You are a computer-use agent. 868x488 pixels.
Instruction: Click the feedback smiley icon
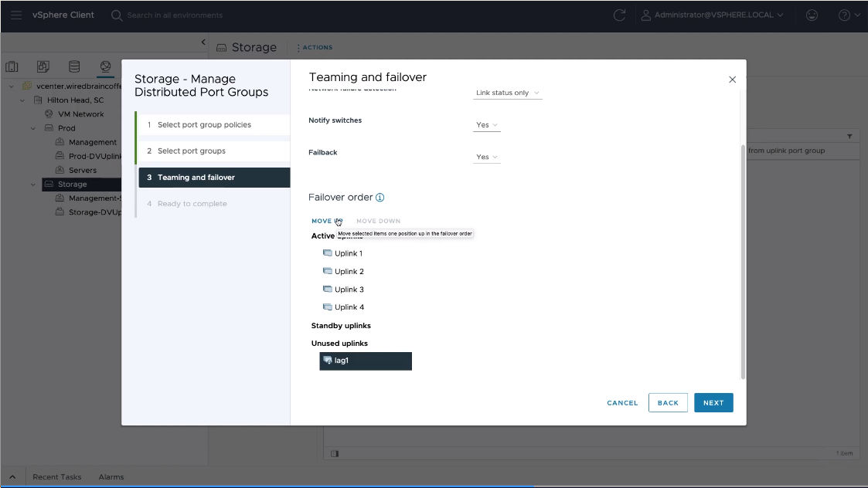(x=812, y=15)
